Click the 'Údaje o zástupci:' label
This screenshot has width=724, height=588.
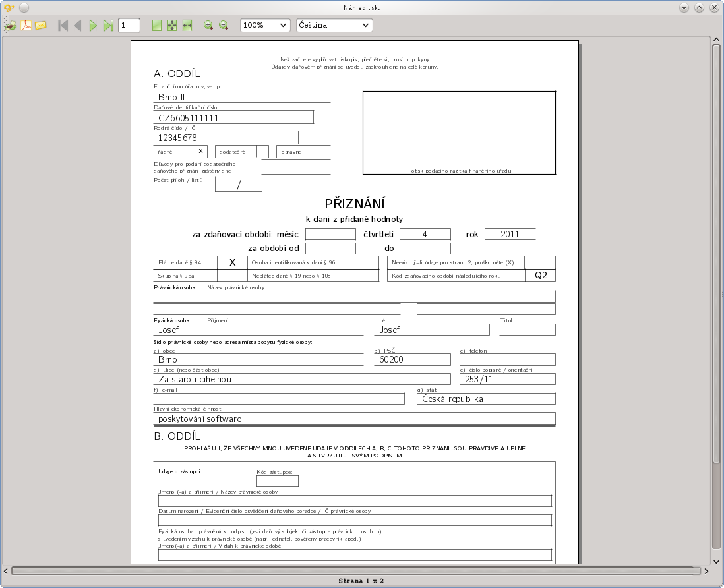[180, 472]
